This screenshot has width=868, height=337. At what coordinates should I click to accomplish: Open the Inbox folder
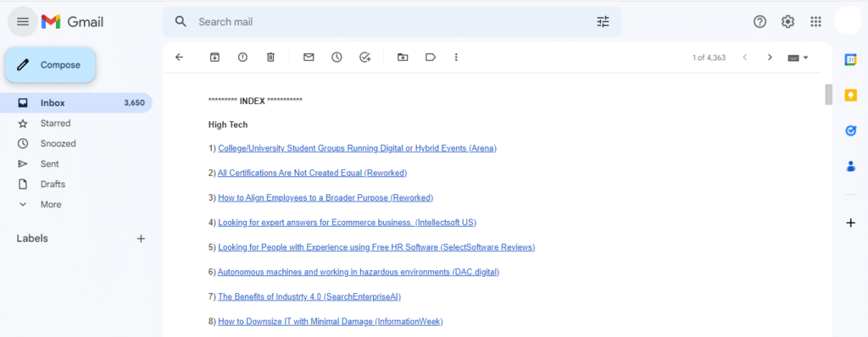point(75,103)
